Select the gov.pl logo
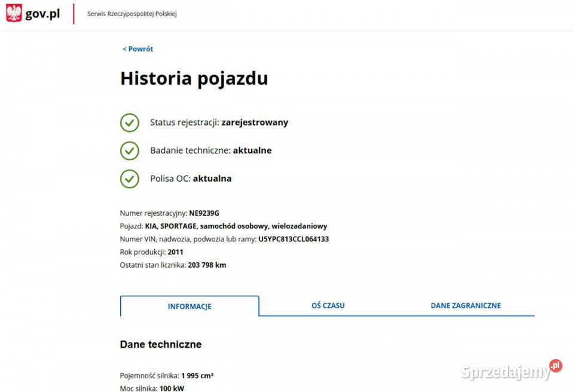The width and height of the screenshot is (574, 392). pyautogui.click(x=33, y=13)
